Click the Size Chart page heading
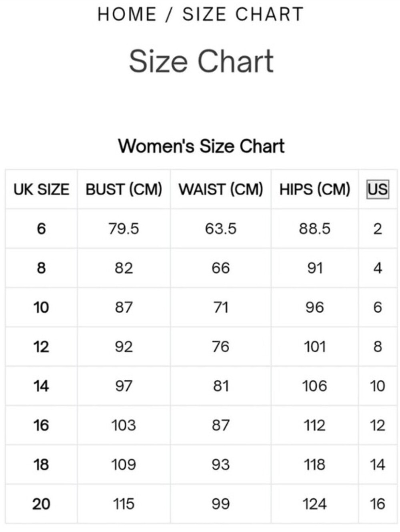 coord(201,61)
